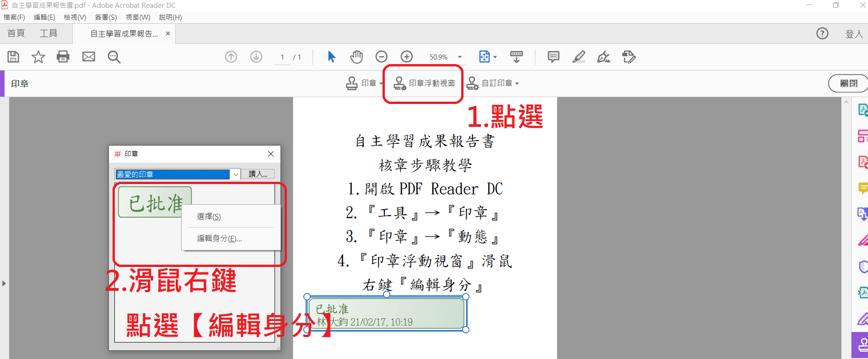Select the highlighter pen tool
Screen dimensions: 868x359
(579, 57)
